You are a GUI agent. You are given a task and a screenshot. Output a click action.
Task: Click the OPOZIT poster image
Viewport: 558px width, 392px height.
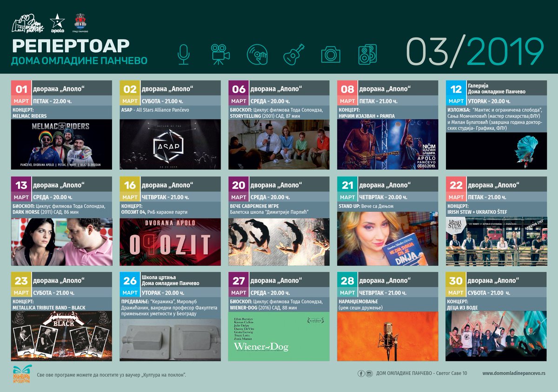tap(170, 242)
